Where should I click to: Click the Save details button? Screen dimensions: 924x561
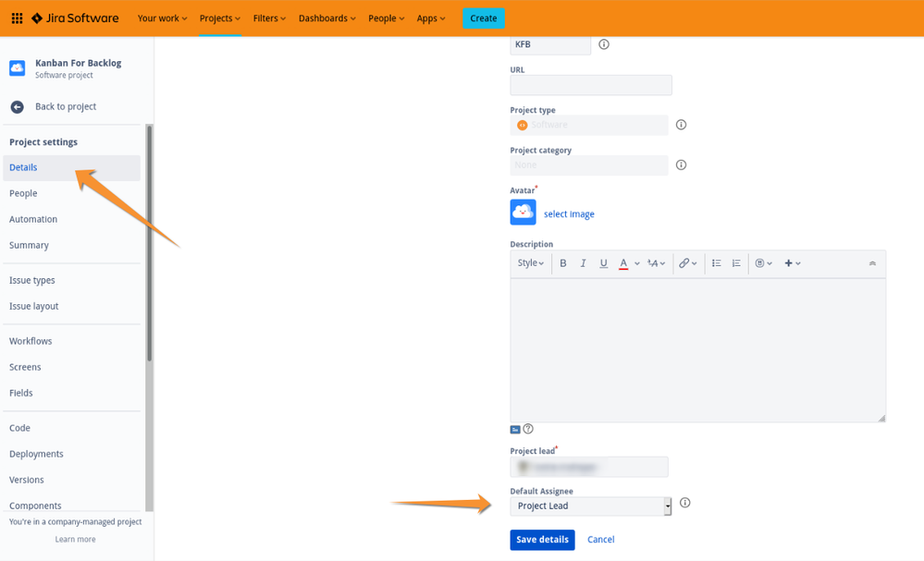click(x=543, y=540)
